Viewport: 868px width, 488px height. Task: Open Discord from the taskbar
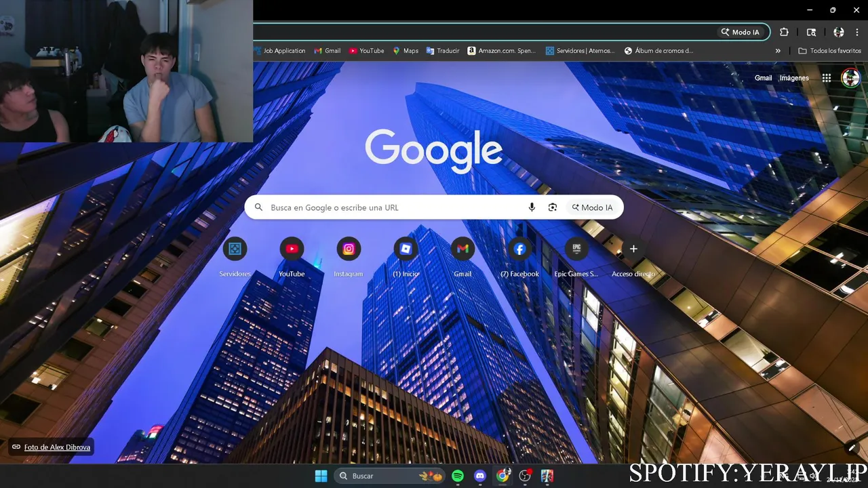[480, 476]
